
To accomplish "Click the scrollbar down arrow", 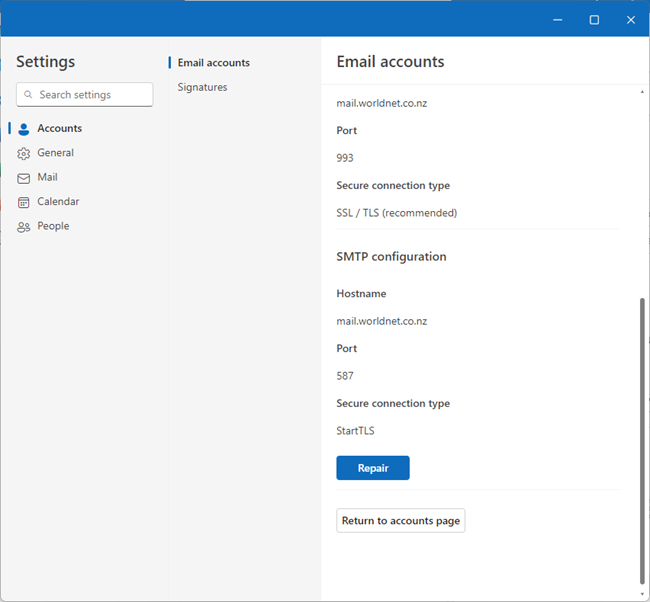I will [642, 595].
